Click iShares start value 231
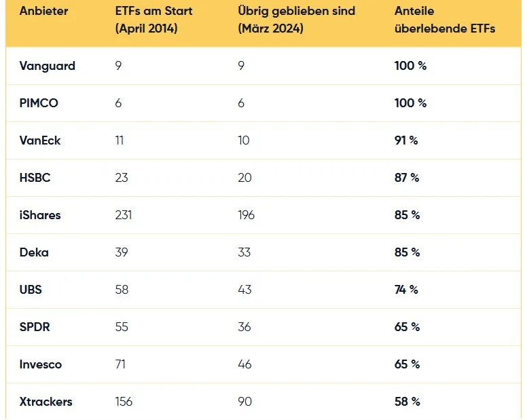 coord(124,215)
